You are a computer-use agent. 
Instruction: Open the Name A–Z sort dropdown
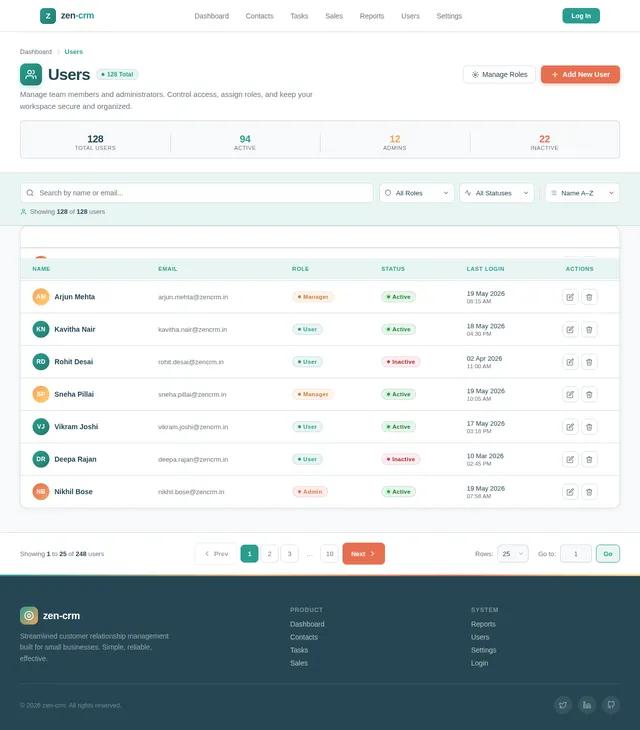click(x=582, y=193)
